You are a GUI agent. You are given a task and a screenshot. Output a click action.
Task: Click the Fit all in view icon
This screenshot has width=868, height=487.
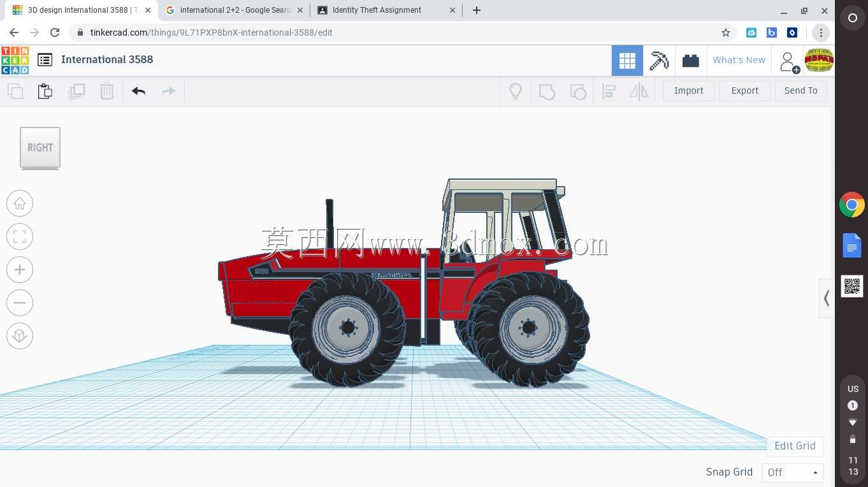(20, 236)
